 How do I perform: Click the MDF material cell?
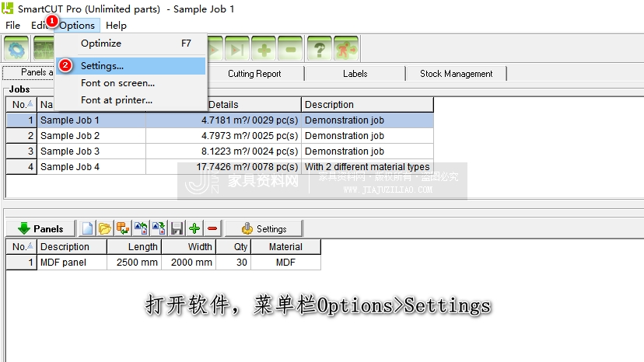click(286, 263)
